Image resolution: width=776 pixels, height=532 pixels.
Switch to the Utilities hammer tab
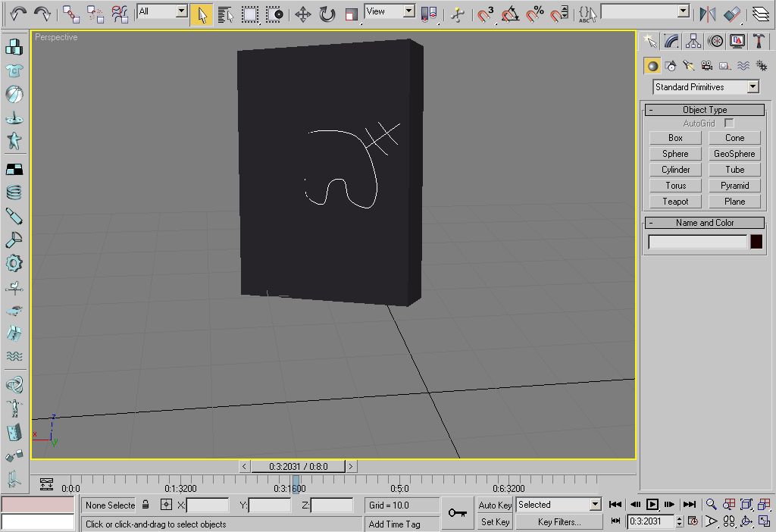point(757,41)
